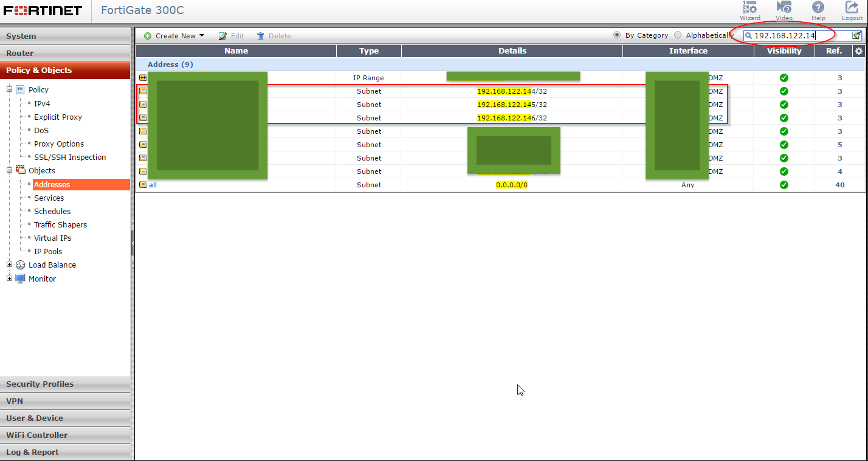The image size is (868, 461).
Task: Open the WiFi Controller section
Action: [65, 435]
